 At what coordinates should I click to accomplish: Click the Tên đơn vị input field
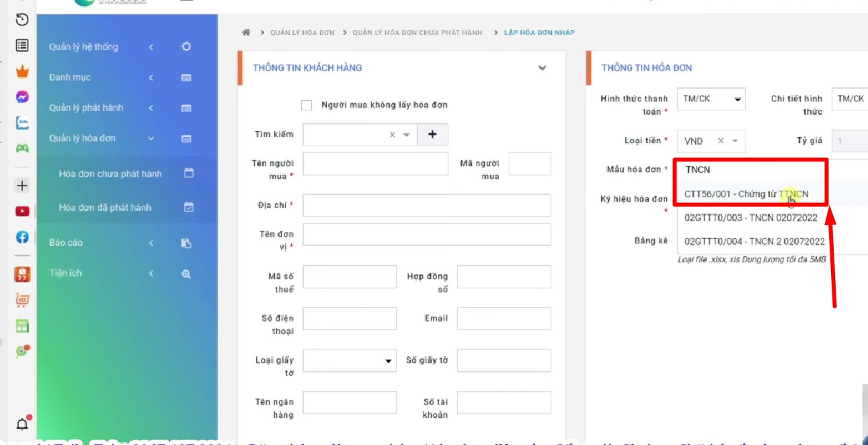(x=427, y=235)
